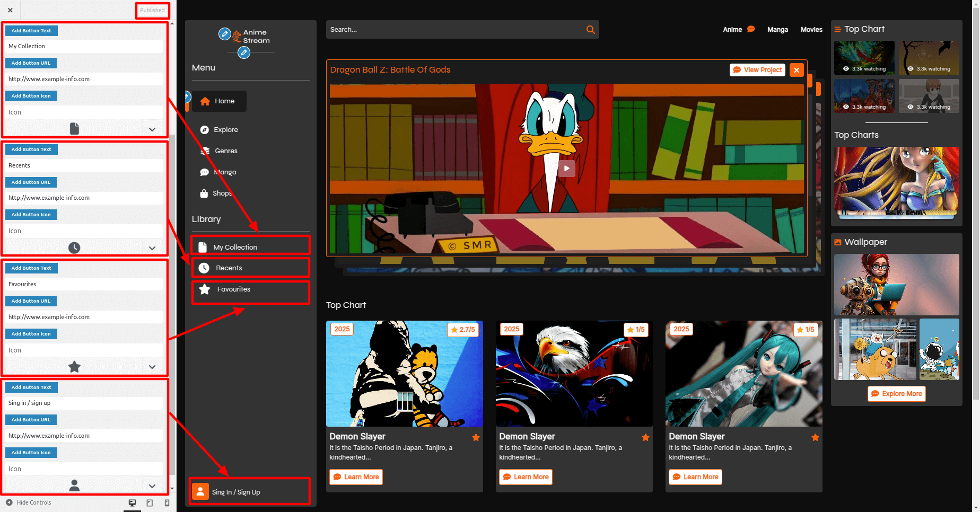Open icon dropdown for Favourites button
The height and width of the screenshot is (512, 980).
pos(152,367)
